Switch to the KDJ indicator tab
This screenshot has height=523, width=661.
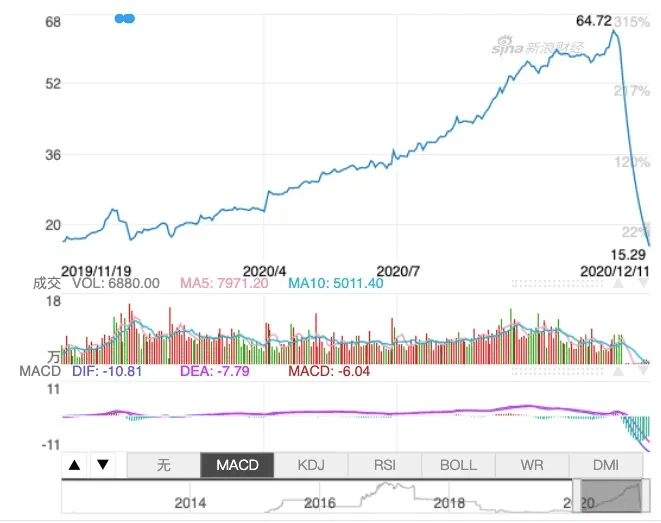click(x=311, y=465)
